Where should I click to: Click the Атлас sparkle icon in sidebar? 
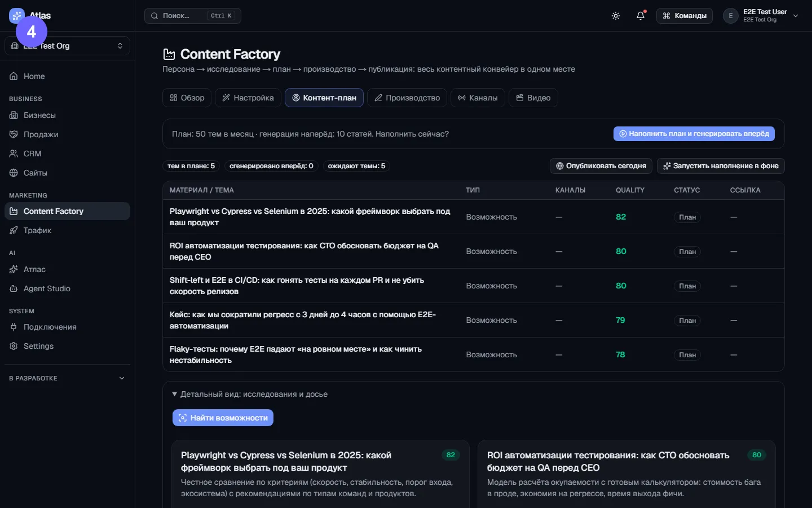coord(14,269)
